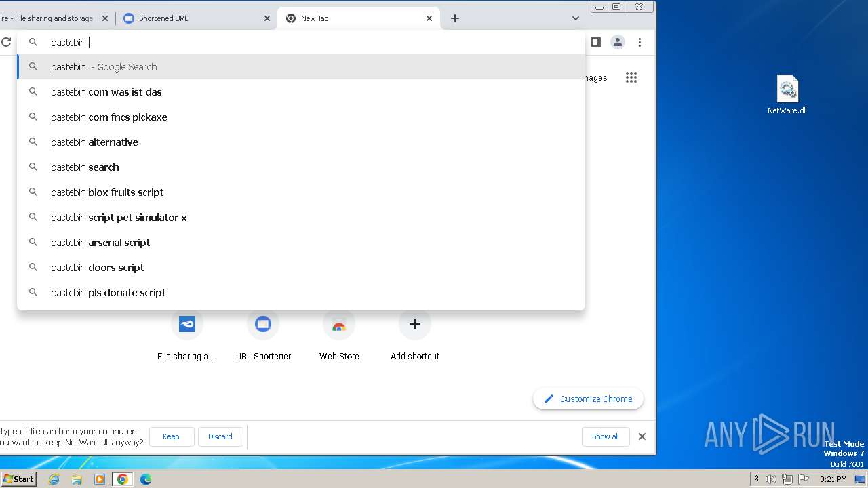The image size is (868, 488).
Task: Click the Customize Chrome button
Action: [x=588, y=399]
